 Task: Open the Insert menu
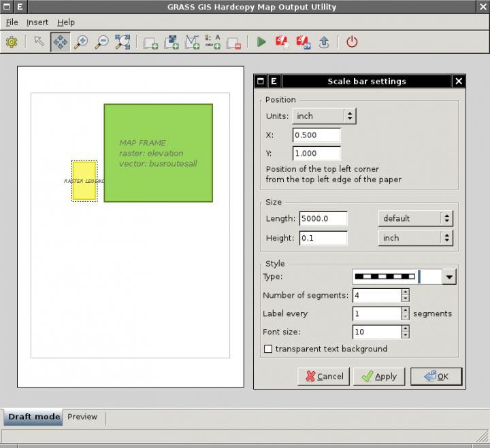point(37,22)
